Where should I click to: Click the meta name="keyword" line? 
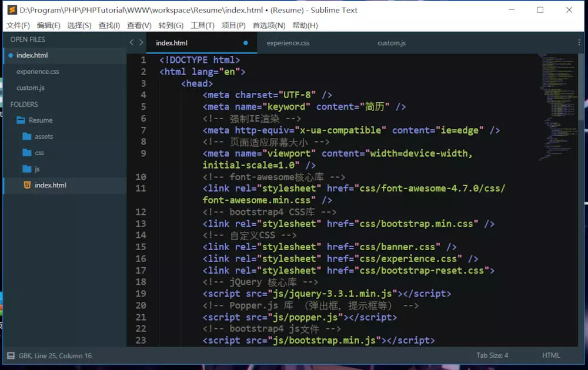pos(304,107)
